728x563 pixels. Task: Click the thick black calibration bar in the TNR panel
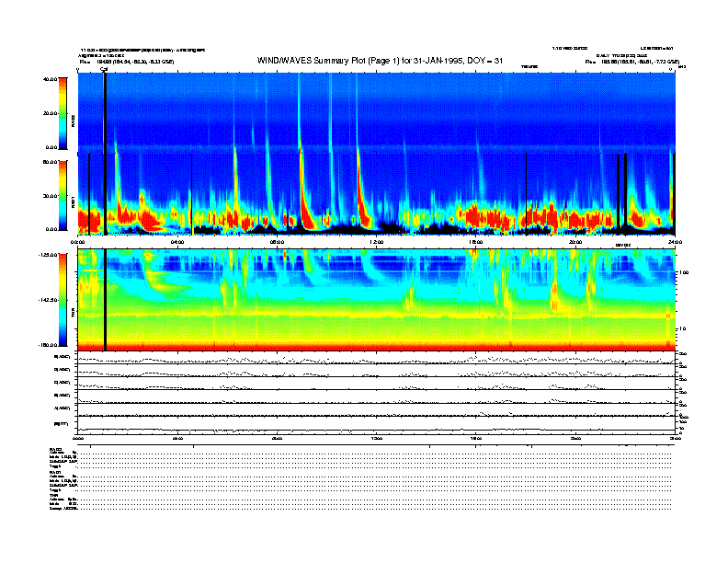click(105, 300)
